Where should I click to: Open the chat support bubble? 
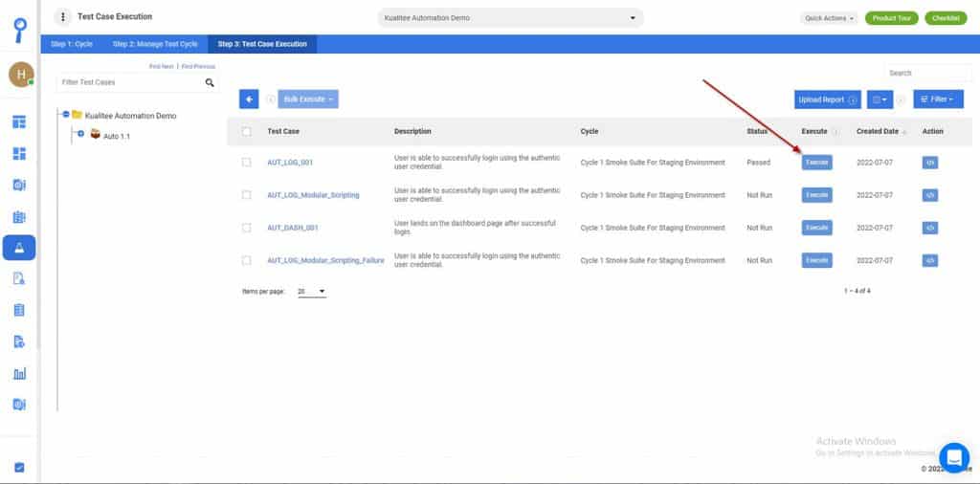click(x=954, y=458)
